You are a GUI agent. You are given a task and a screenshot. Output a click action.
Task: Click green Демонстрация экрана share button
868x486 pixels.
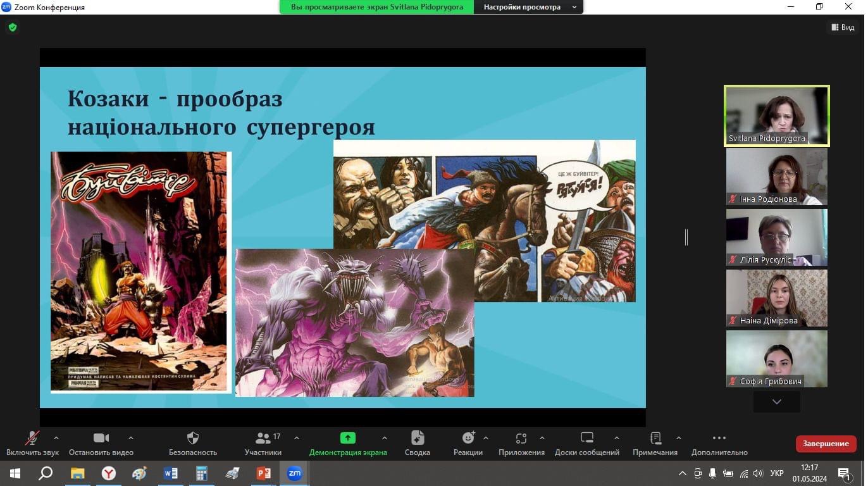tap(348, 444)
